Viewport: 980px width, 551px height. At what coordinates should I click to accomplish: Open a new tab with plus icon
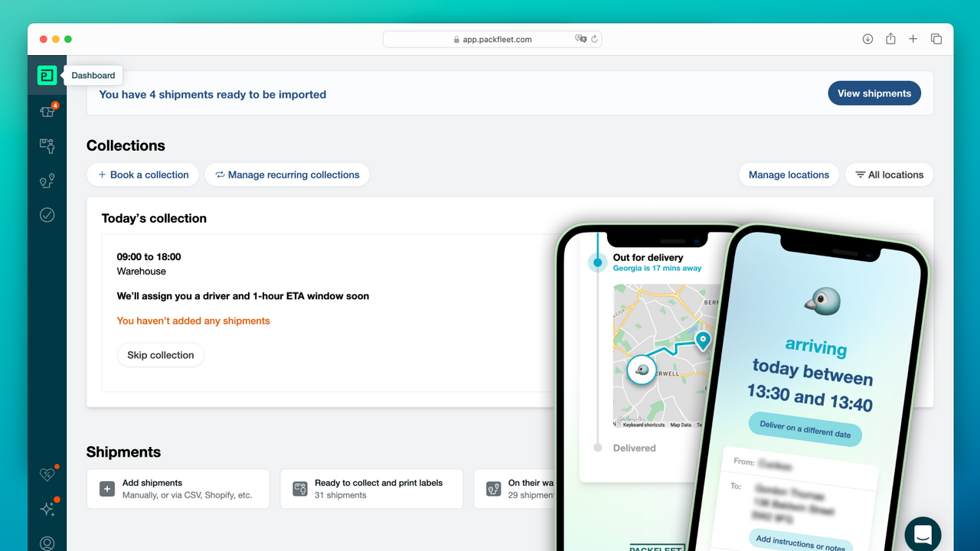(913, 39)
